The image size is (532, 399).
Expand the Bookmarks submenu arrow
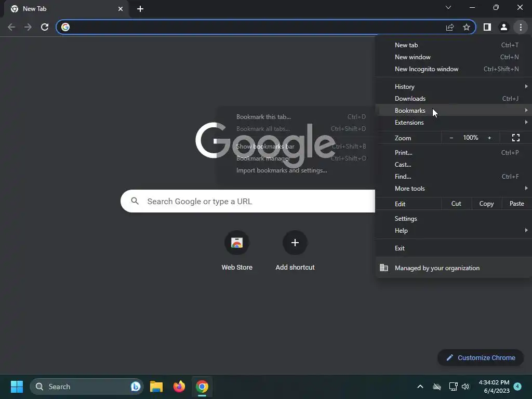[x=526, y=110]
